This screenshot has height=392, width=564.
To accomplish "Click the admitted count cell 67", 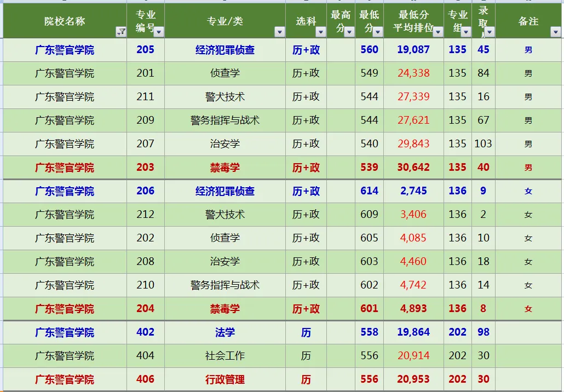I will coord(483,120).
